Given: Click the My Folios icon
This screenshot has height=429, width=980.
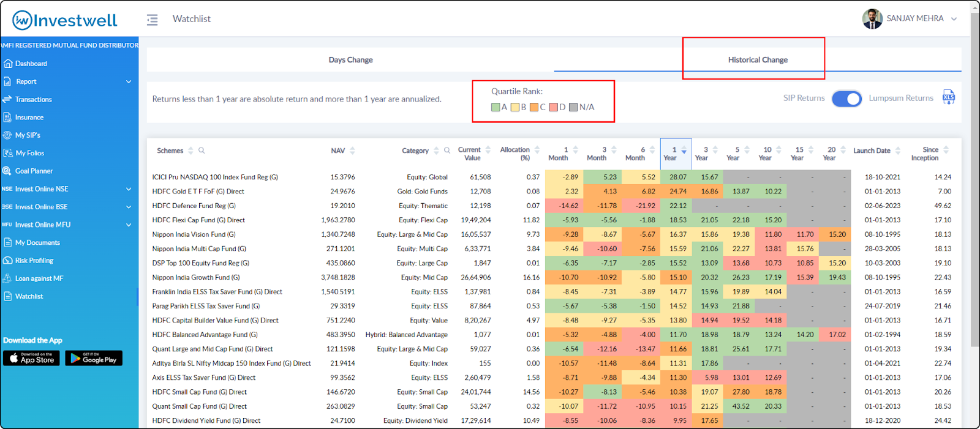Looking at the screenshot, I should click(7, 153).
